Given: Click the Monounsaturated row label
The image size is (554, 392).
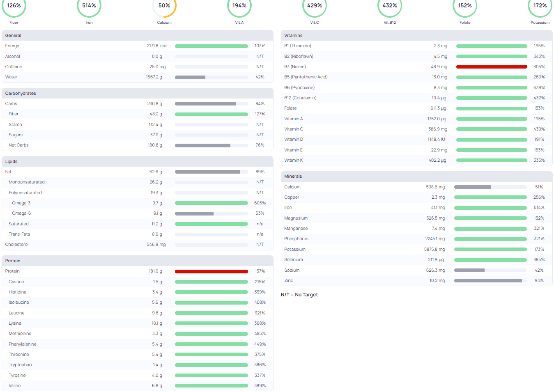Looking at the screenshot, I should [27, 182].
